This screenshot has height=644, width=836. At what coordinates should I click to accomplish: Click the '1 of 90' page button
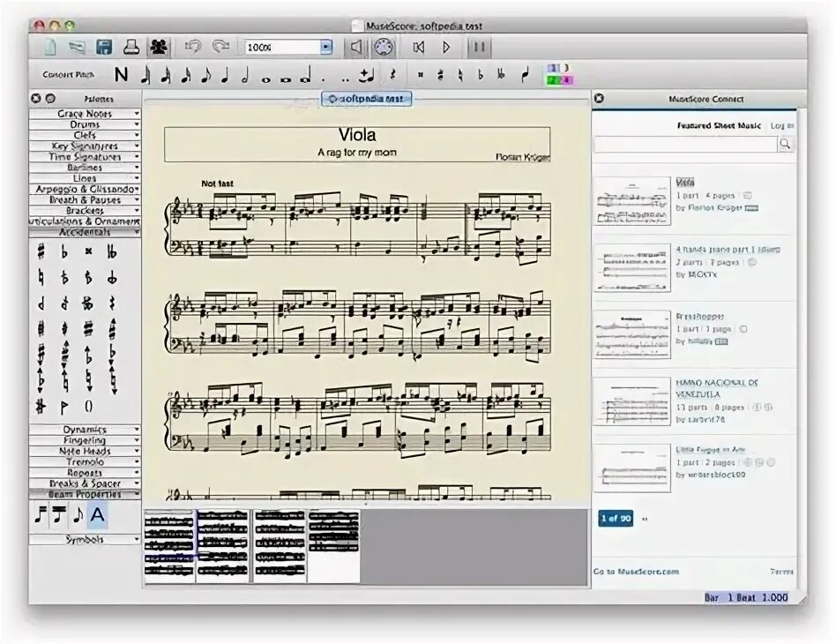(616, 518)
